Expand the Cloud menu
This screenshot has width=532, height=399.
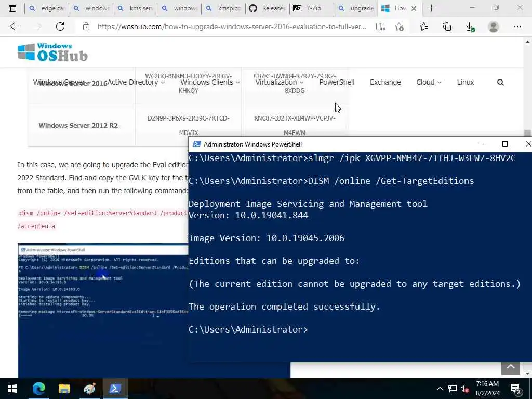coord(429,82)
